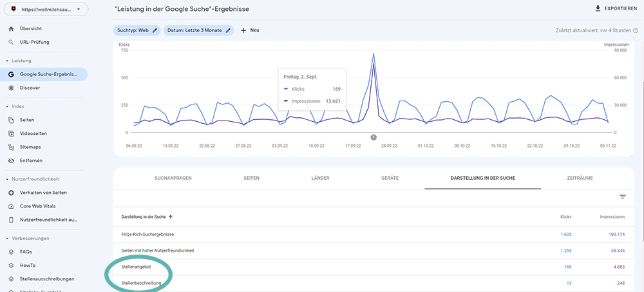Image resolution: width=644 pixels, height=292 pixels.
Task: Click the Core Web Vitals gauge icon
Action: (12, 206)
